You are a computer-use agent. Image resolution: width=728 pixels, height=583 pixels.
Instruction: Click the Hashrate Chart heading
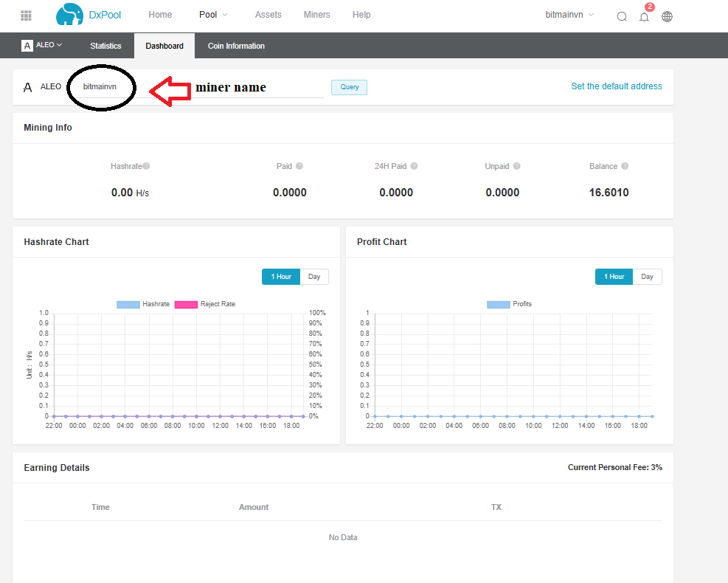click(56, 241)
